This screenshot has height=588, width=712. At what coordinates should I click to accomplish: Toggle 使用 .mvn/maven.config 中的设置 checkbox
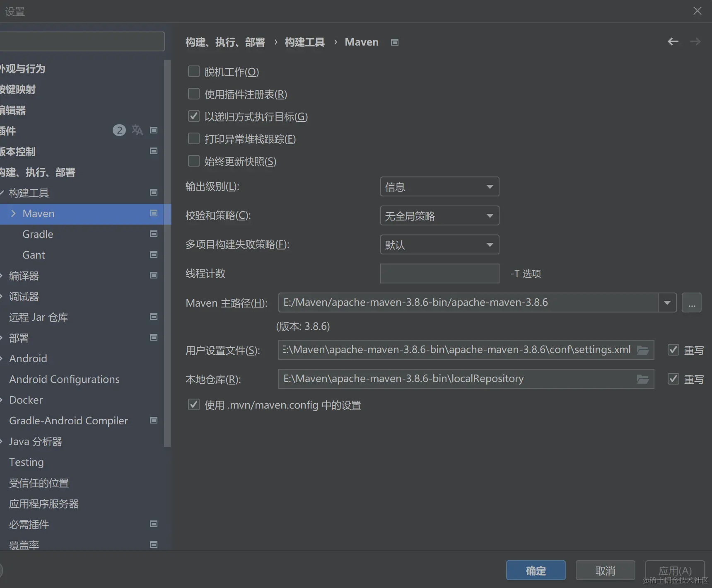click(x=194, y=404)
